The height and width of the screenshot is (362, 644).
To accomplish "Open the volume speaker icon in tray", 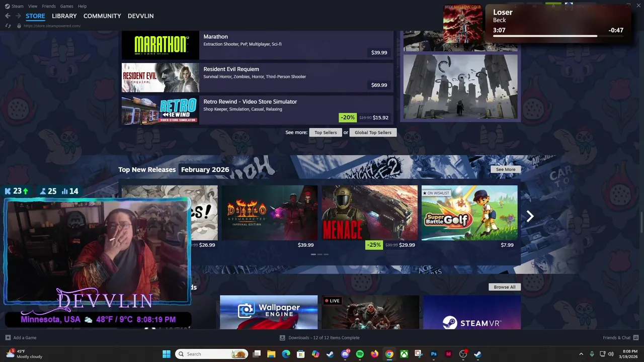I will (611, 354).
